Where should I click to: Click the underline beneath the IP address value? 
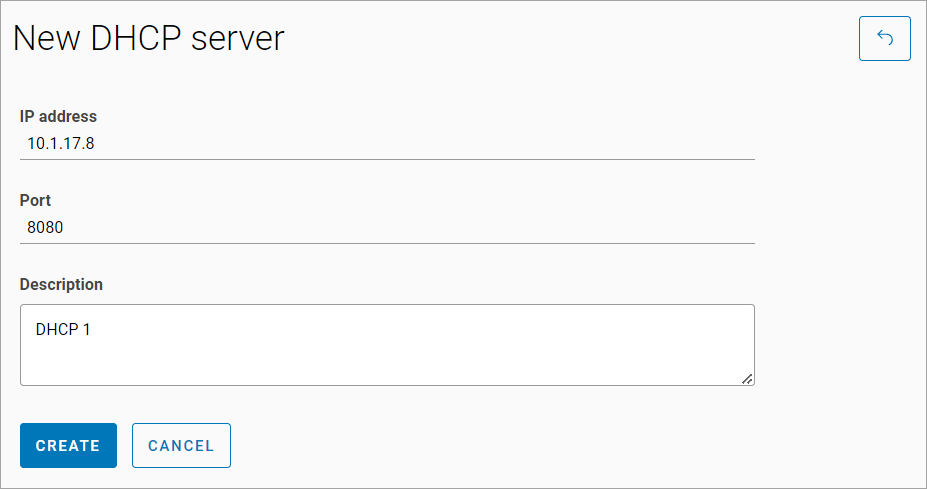pyautogui.click(x=386, y=158)
